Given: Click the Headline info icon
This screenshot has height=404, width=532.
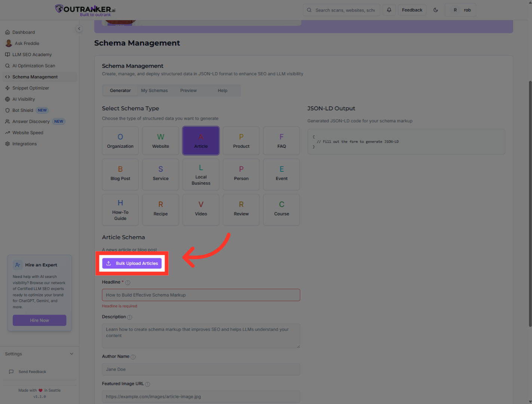Looking at the screenshot, I should coord(128,282).
